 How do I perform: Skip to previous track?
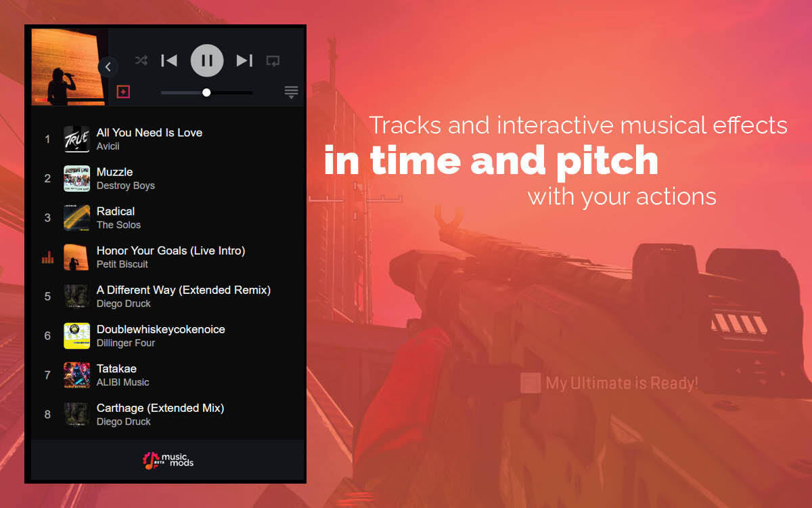pyautogui.click(x=169, y=60)
